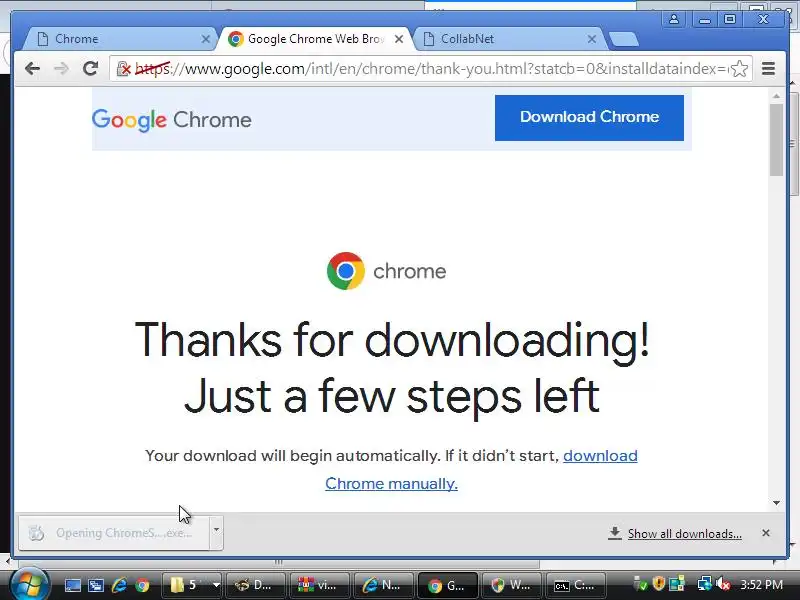800x600 pixels.
Task: Click Show Desktop quick launch icon
Action: coord(72,585)
